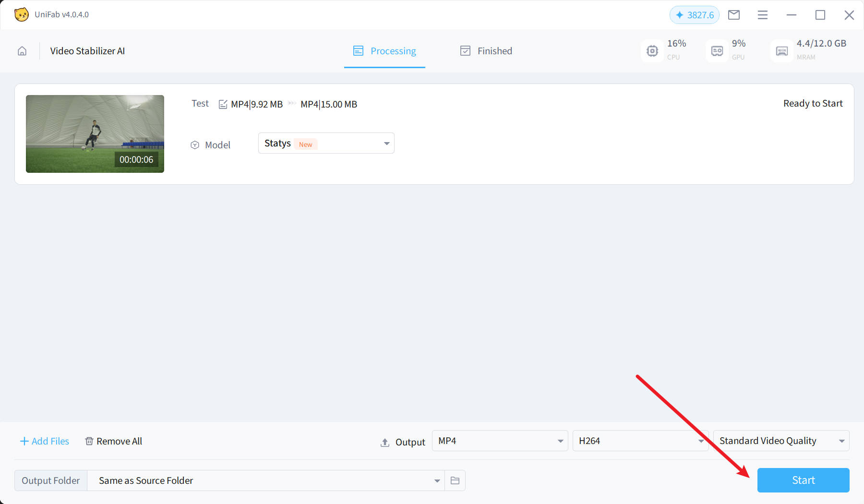Image resolution: width=864 pixels, height=504 pixels.
Task: Expand the Statys model dropdown
Action: pos(326,144)
